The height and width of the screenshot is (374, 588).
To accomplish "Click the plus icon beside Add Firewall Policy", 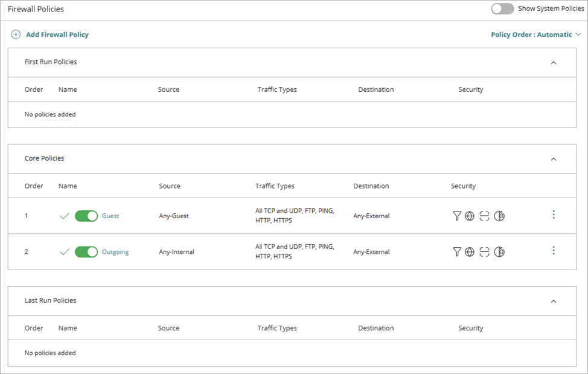I will (15, 34).
